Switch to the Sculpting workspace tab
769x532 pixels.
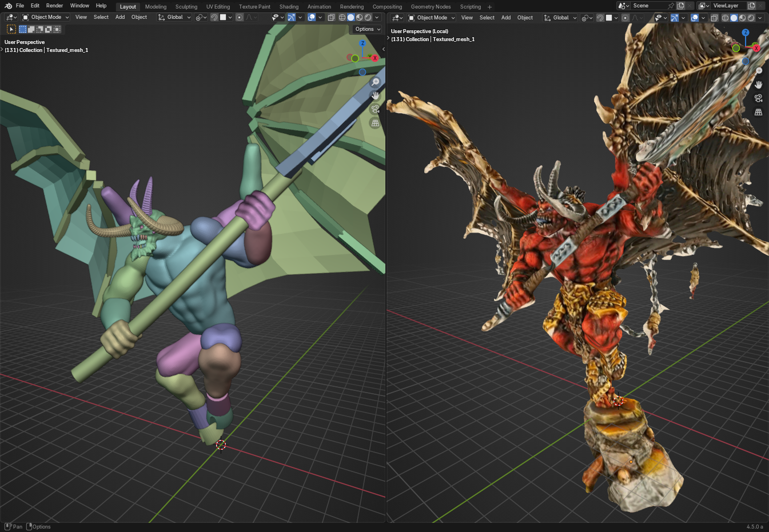186,7
